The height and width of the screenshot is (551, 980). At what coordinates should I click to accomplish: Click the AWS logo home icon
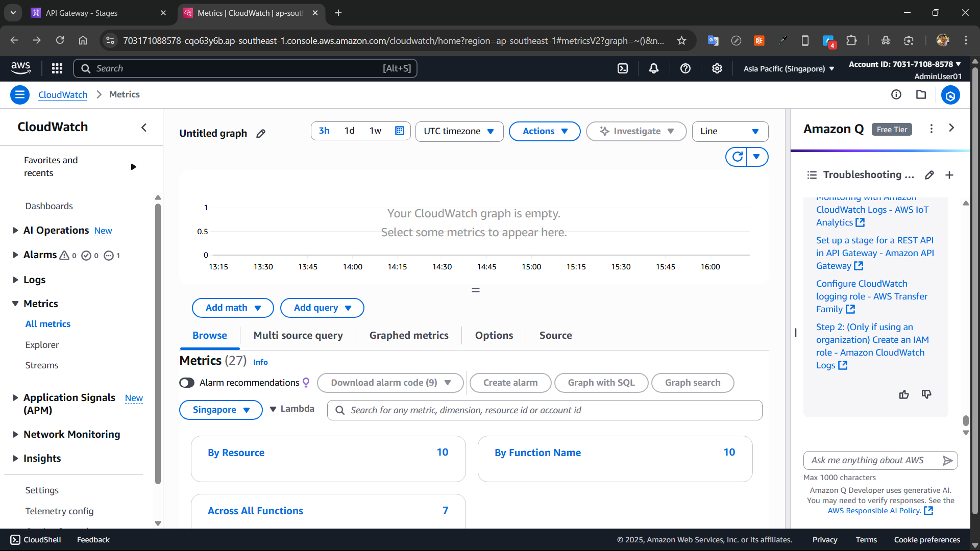[x=21, y=68]
